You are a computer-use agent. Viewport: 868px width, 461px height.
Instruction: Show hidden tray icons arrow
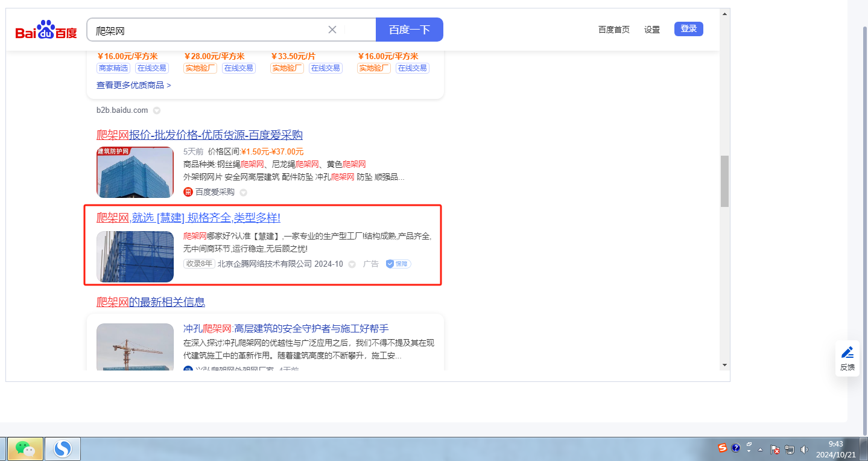760,449
